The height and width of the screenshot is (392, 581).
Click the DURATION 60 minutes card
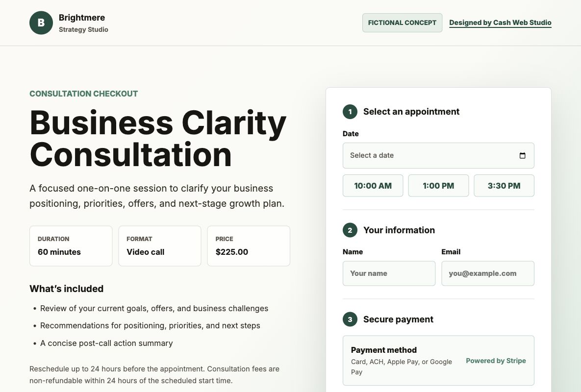tap(71, 246)
